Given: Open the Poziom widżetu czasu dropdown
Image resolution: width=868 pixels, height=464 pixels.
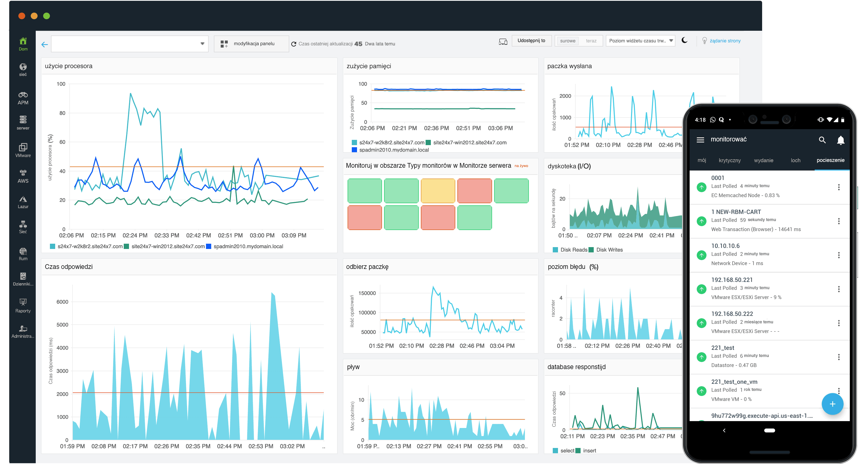Looking at the screenshot, I should (640, 40).
